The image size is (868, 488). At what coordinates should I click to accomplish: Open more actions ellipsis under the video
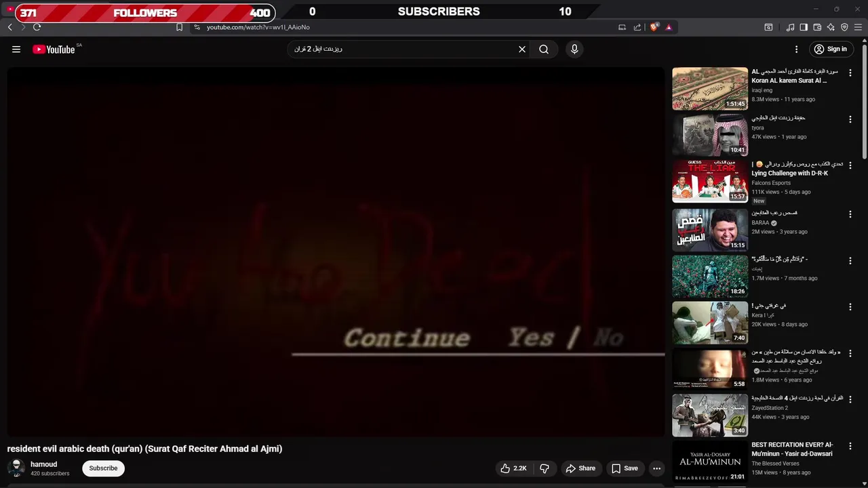[656, 468]
